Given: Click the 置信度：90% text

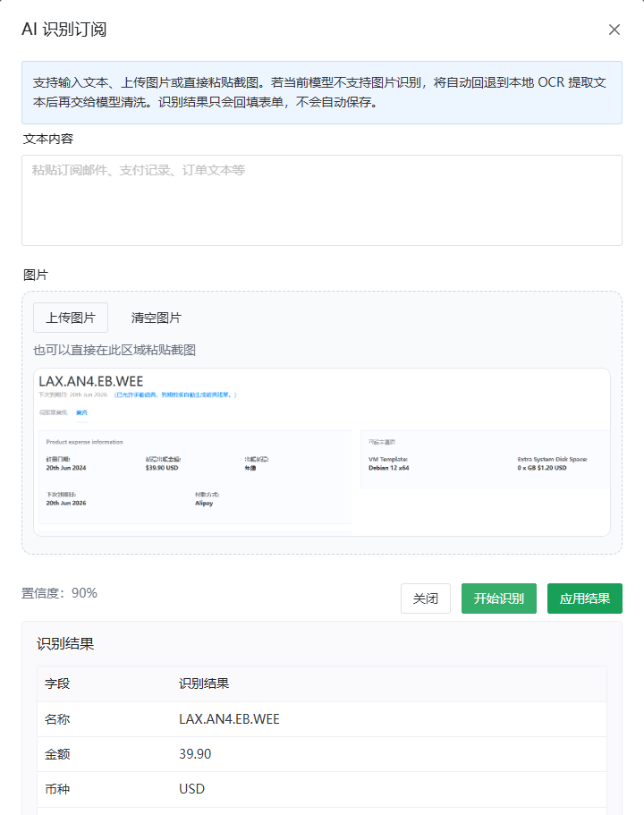Looking at the screenshot, I should 59,593.
